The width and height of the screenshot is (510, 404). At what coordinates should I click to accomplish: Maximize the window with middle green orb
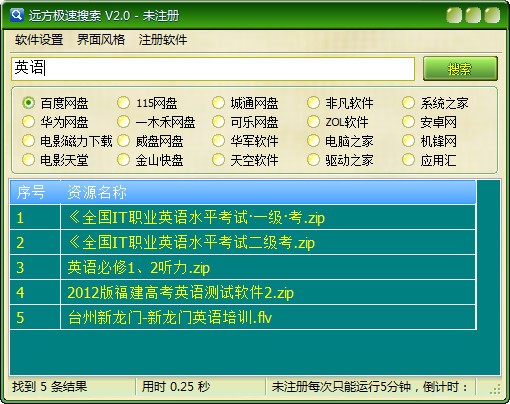[x=473, y=15]
